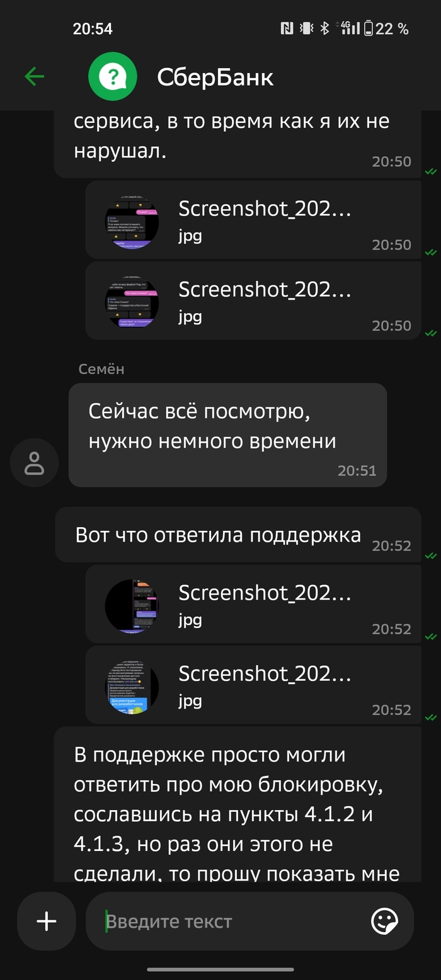The width and height of the screenshot is (441, 980).
Task: Tap the green back arrow
Action: [35, 77]
